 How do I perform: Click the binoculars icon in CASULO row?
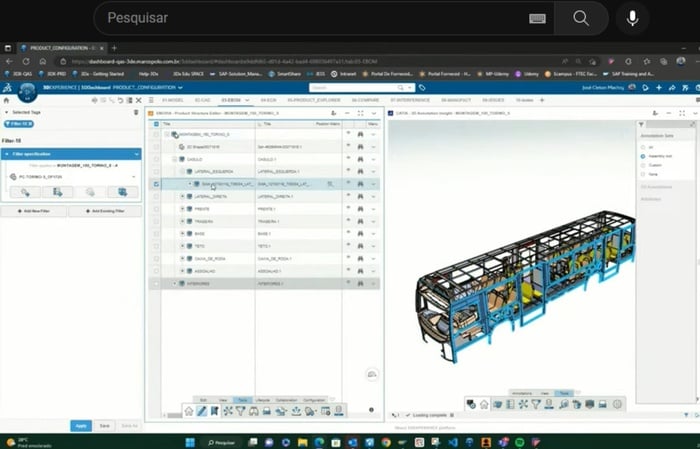point(360,159)
